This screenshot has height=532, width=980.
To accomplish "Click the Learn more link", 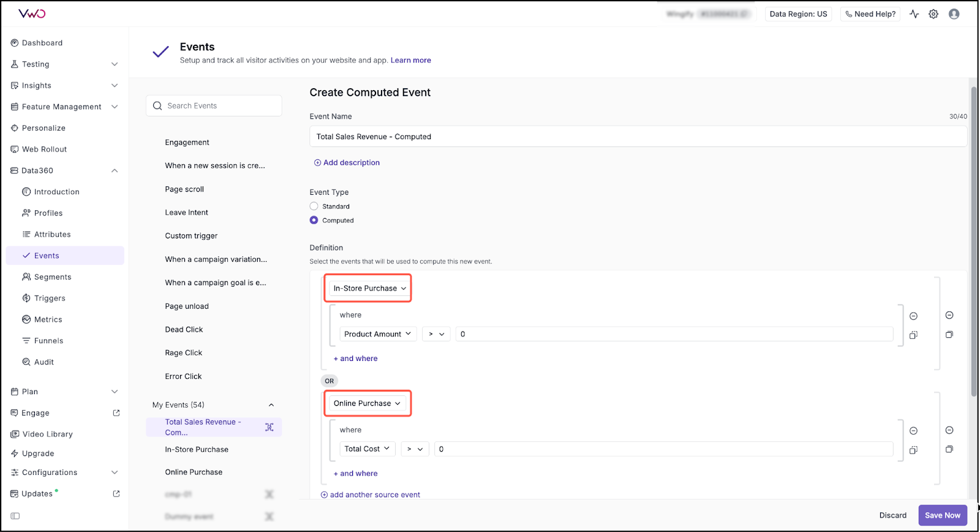I will [411, 60].
